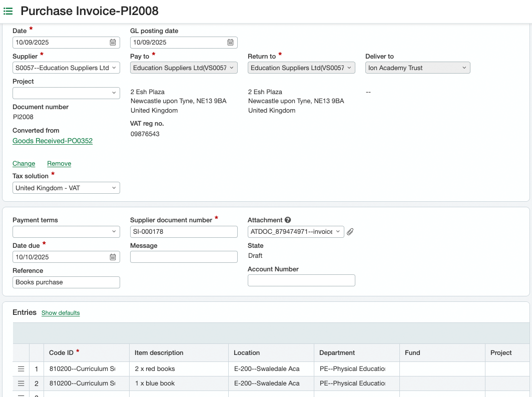Click the Fund column header
The width and height of the screenshot is (532, 397).
442,353
